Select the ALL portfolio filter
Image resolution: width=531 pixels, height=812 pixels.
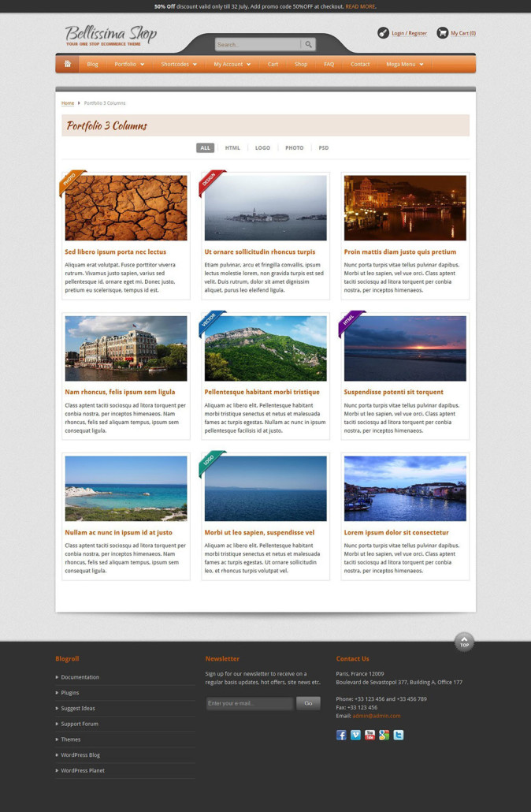point(206,148)
